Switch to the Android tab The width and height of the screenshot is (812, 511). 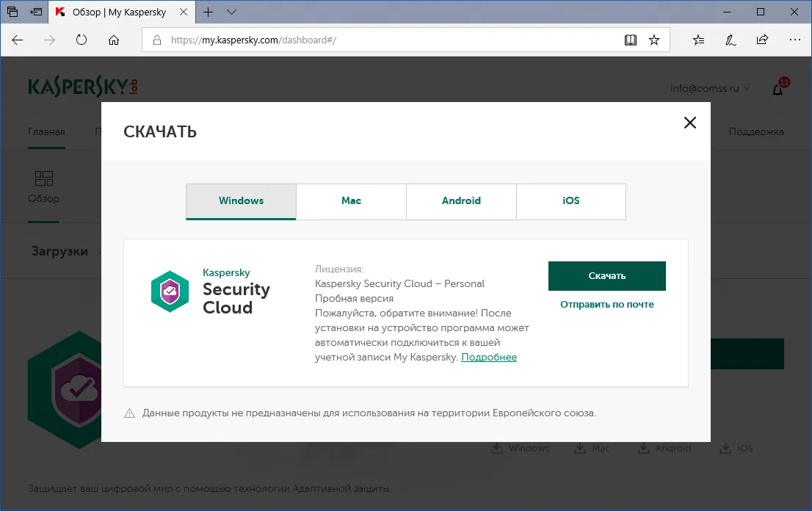[x=461, y=200]
